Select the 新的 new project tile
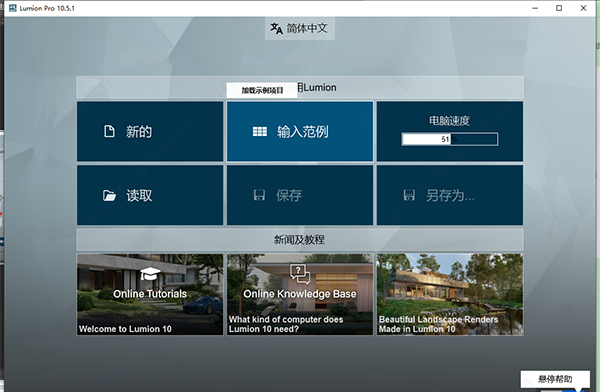The height and width of the screenshot is (392, 600). click(150, 131)
